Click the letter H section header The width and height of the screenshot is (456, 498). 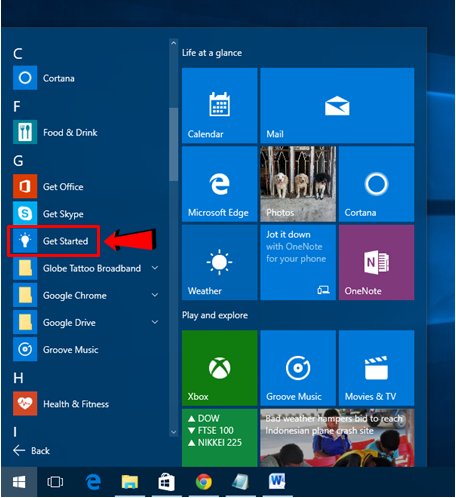[18, 378]
